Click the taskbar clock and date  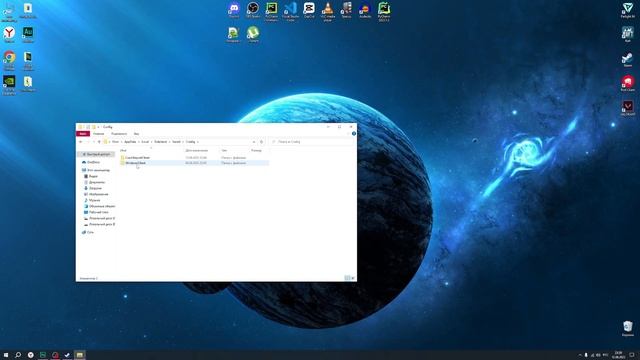tap(619, 355)
